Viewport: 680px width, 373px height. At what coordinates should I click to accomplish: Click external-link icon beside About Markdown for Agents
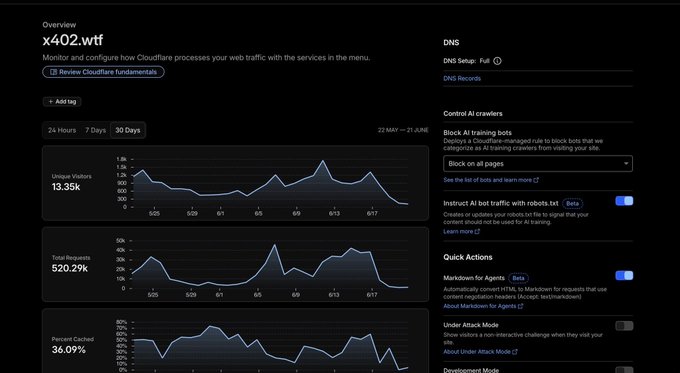click(520, 306)
